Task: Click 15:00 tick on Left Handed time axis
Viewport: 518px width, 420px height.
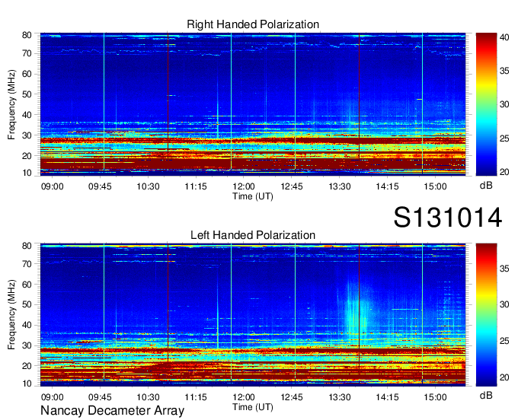Action: point(435,396)
